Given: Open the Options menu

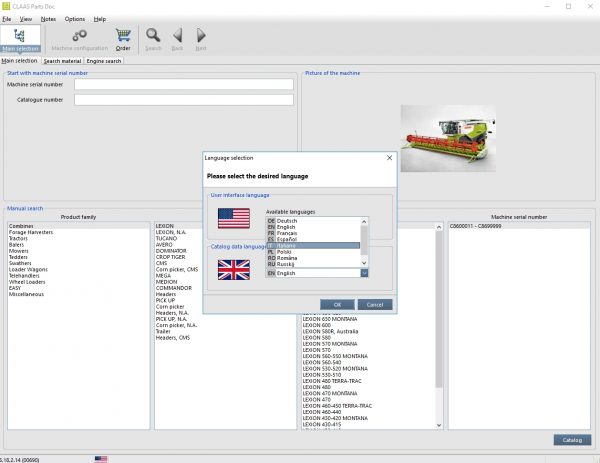Looking at the screenshot, I should click(75, 19).
